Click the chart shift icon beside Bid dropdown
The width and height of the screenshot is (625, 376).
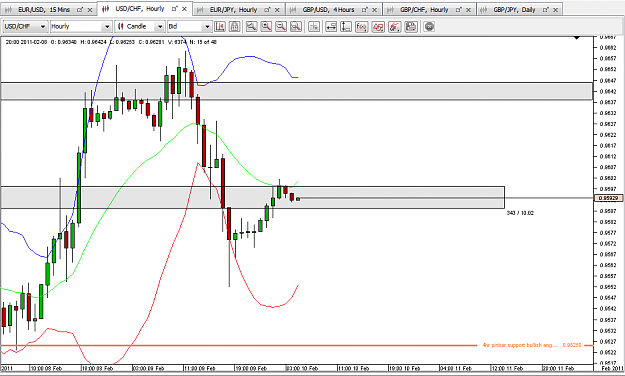point(220,27)
